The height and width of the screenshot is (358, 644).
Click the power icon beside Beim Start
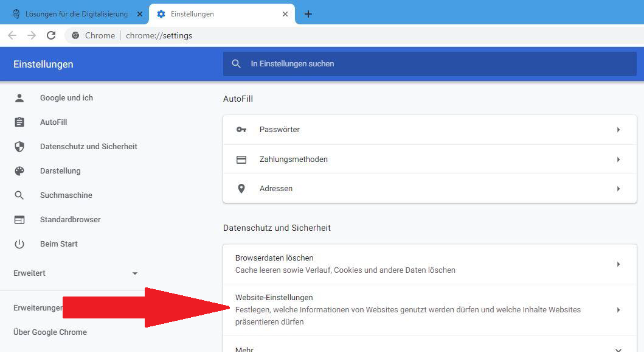[x=19, y=244]
